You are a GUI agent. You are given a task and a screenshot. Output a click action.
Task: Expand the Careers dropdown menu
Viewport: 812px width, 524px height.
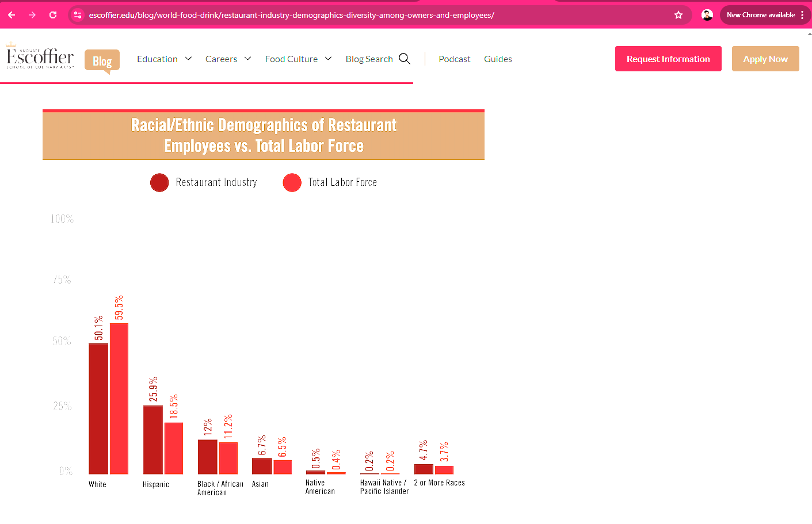click(228, 59)
